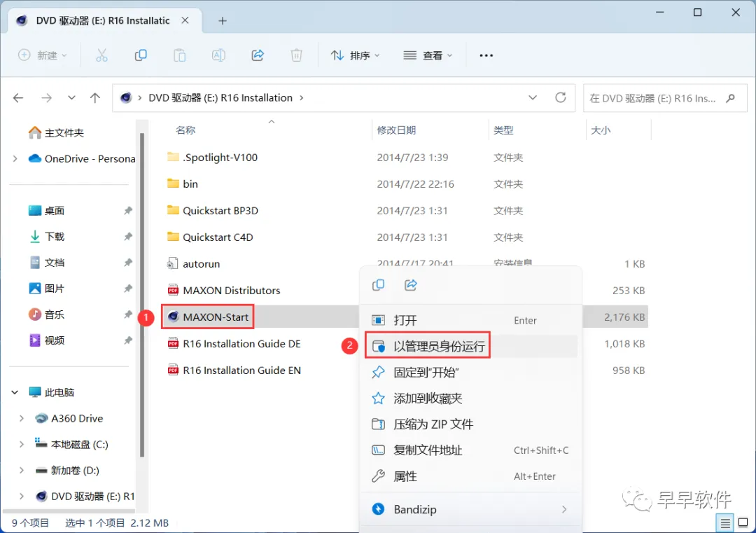Expand the OneDrive - Personal tree node

pos(15,159)
